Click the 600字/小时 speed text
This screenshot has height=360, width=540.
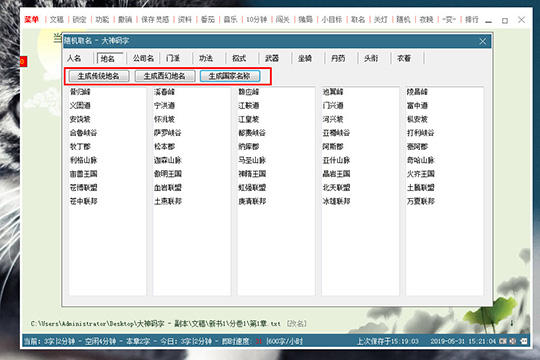(285, 341)
